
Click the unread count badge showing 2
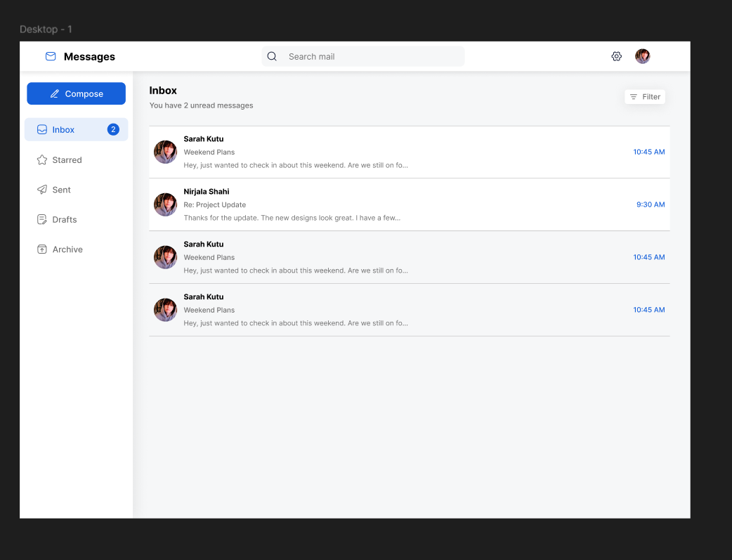113,129
